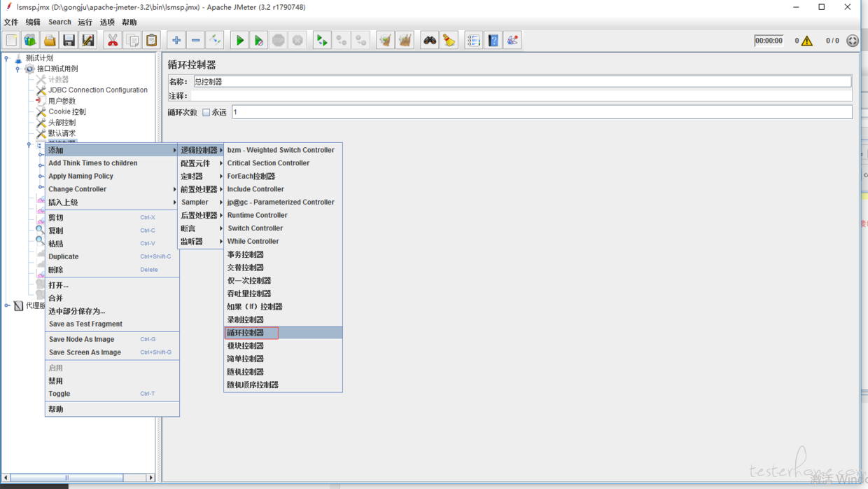
Task: Click the Shutdown X toolbar icon
Action: [x=297, y=41]
